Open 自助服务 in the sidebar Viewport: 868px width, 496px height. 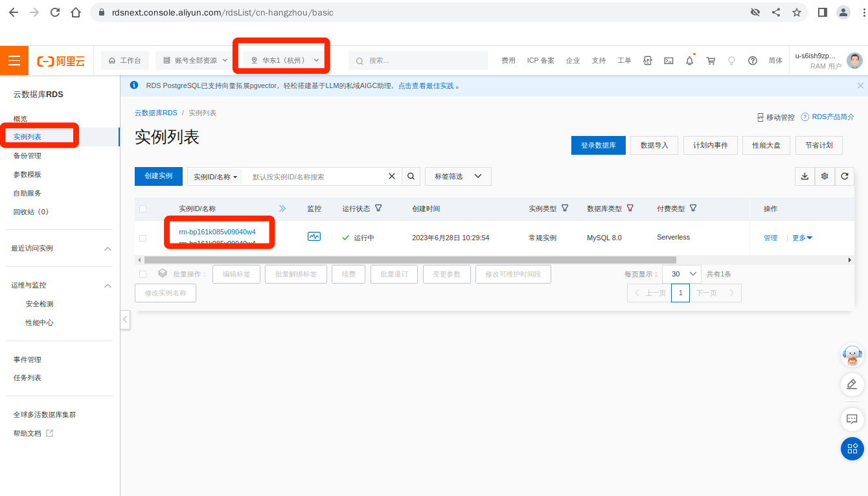(27, 193)
